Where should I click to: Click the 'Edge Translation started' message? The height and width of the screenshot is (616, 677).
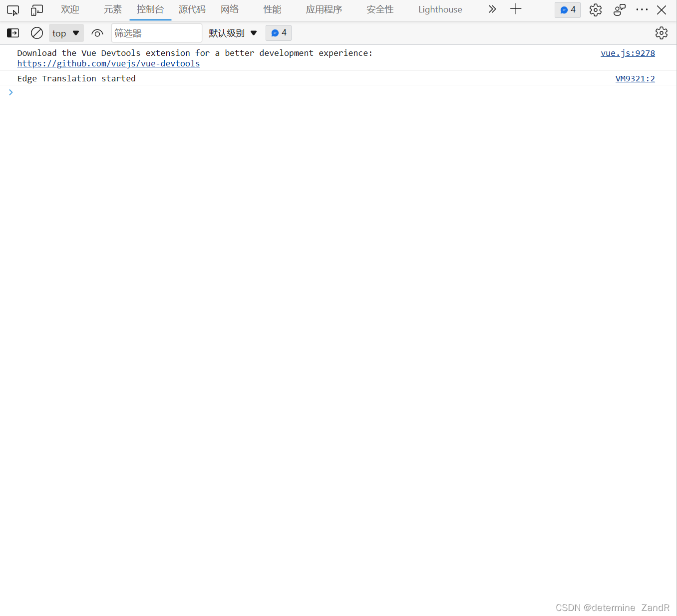click(x=76, y=79)
